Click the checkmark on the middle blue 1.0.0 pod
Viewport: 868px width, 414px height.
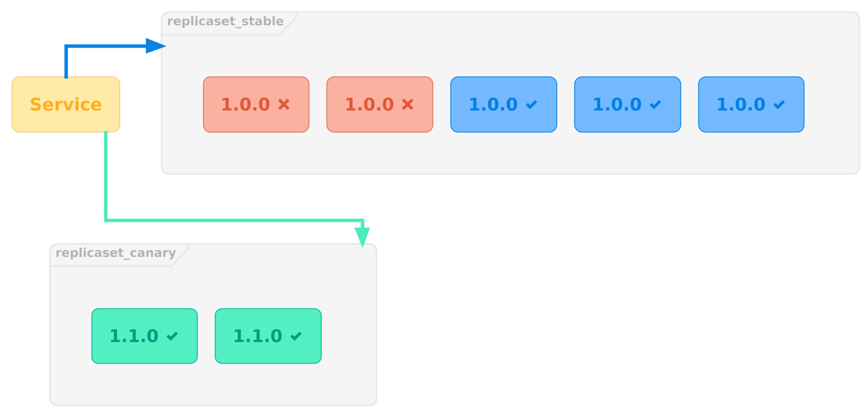(655, 104)
